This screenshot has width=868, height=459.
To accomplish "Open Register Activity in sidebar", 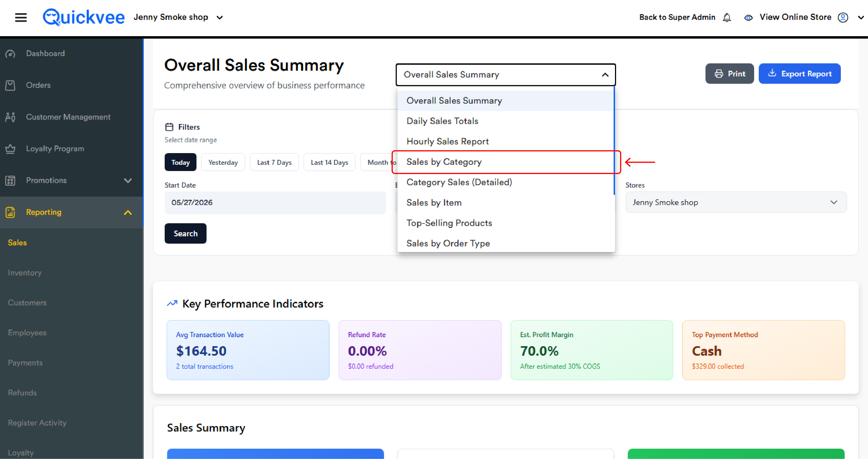I will (x=37, y=423).
